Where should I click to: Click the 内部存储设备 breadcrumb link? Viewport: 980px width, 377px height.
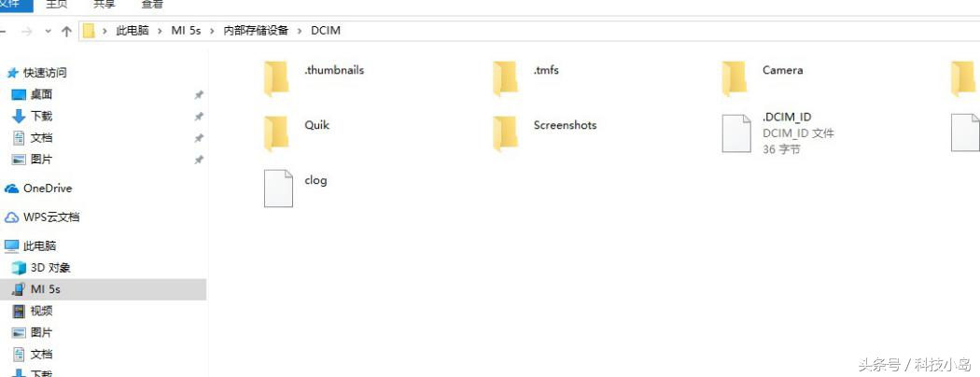coord(257,31)
